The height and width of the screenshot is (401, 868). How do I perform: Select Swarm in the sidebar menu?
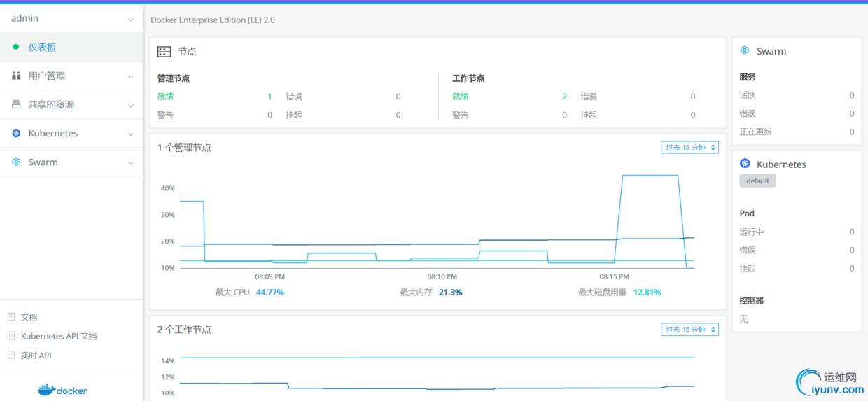point(71,162)
